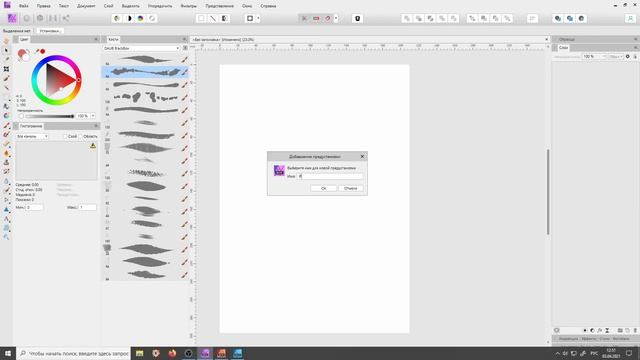The height and width of the screenshot is (360, 640).
Task: Apply Auto White Balance from the toolbar
Action: (x=152, y=18)
